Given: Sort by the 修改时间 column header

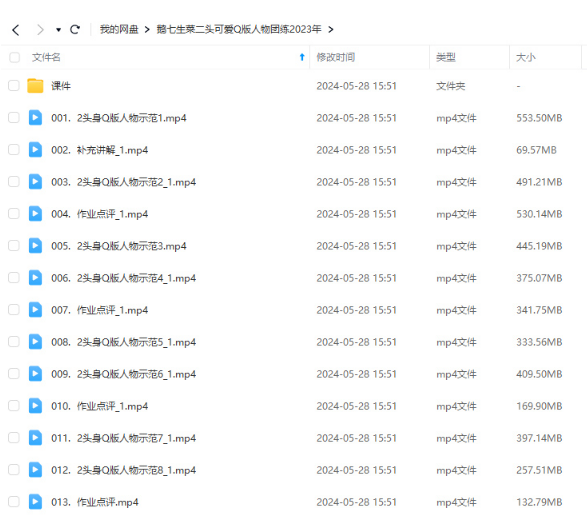Looking at the screenshot, I should coord(335,57).
